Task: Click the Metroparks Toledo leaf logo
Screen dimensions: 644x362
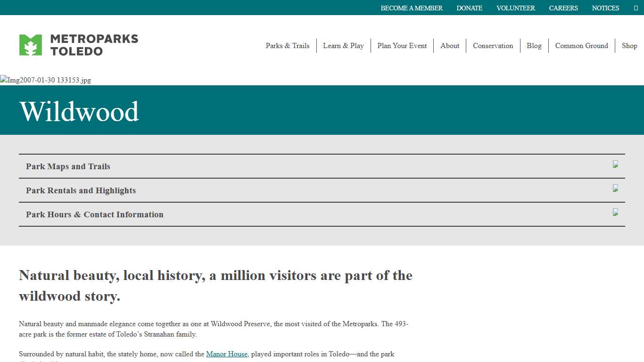Action: click(31, 45)
